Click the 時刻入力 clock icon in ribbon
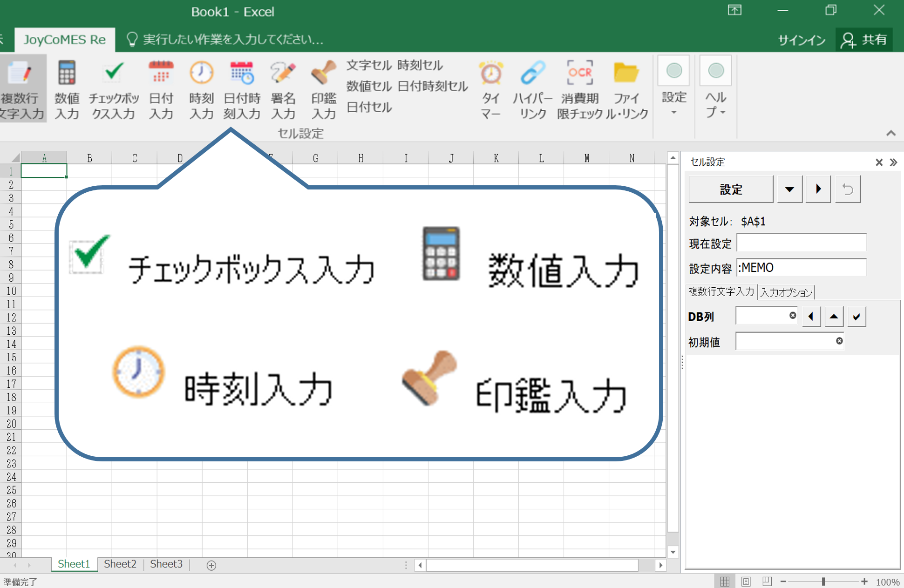This screenshot has width=904, height=588. coord(201,73)
